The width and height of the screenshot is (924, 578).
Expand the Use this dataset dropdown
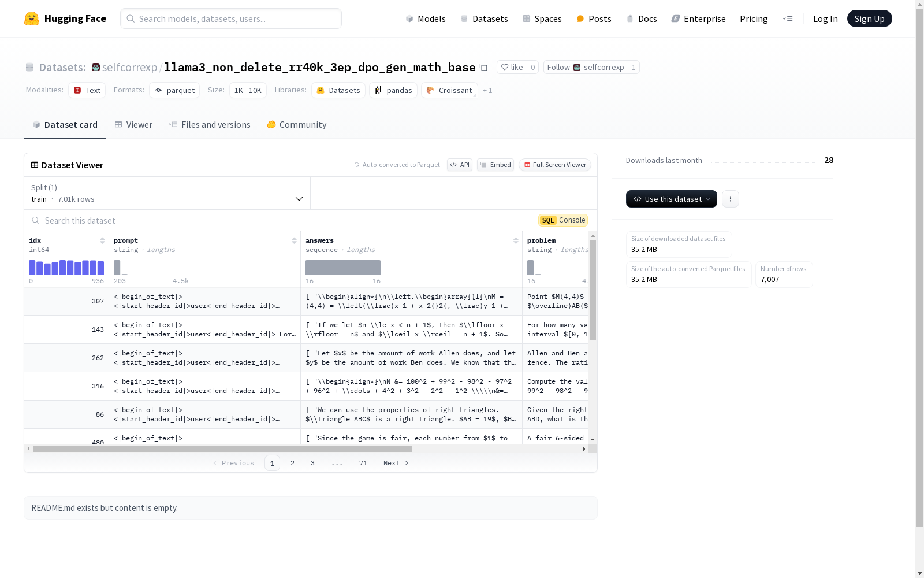click(x=672, y=199)
